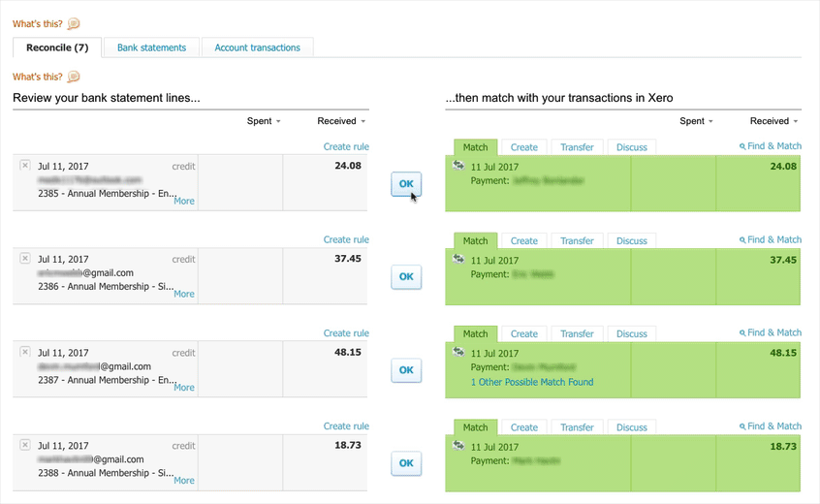Switch to the Bank statements tab
Image resolution: width=820 pixels, height=504 pixels.
(x=151, y=47)
